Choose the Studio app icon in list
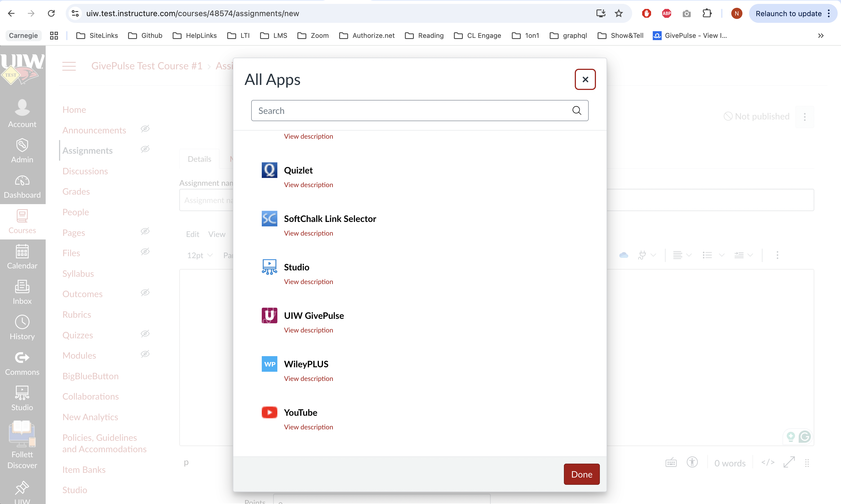 pyautogui.click(x=269, y=267)
